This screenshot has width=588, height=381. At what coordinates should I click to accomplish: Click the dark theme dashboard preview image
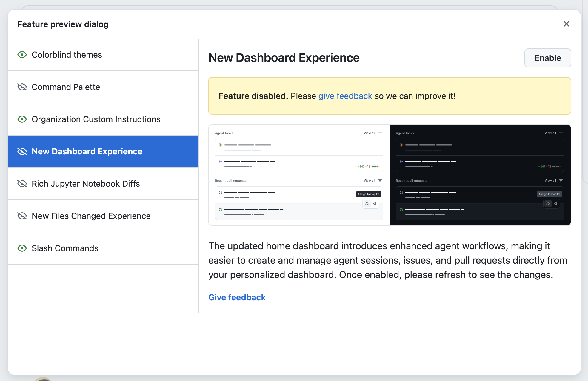point(480,175)
